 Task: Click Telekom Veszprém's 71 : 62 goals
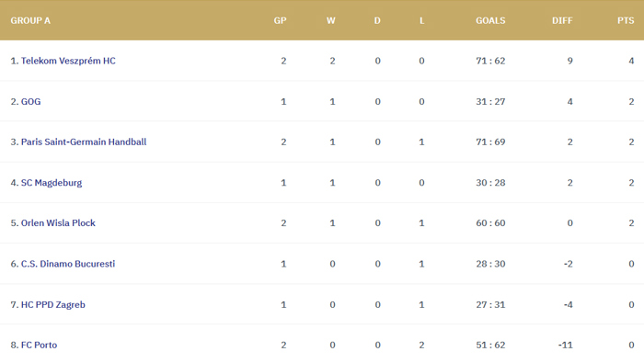(490, 61)
